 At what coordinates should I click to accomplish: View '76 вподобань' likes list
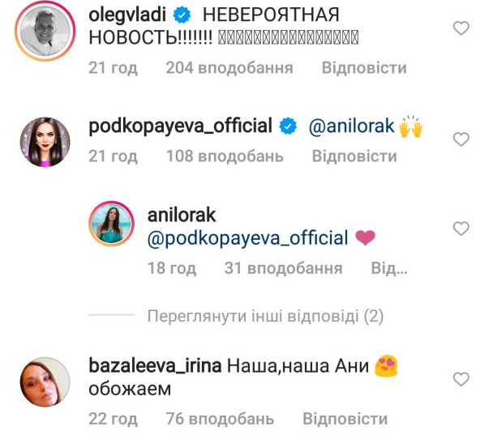tap(220, 419)
